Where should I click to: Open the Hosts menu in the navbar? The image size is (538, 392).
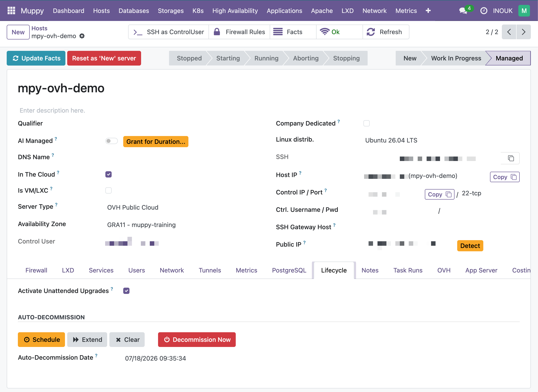tap(101, 11)
